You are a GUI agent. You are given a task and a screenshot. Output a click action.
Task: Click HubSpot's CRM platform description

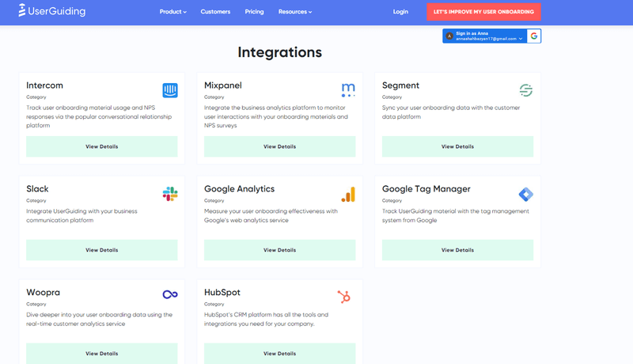[x=266, y=319]
